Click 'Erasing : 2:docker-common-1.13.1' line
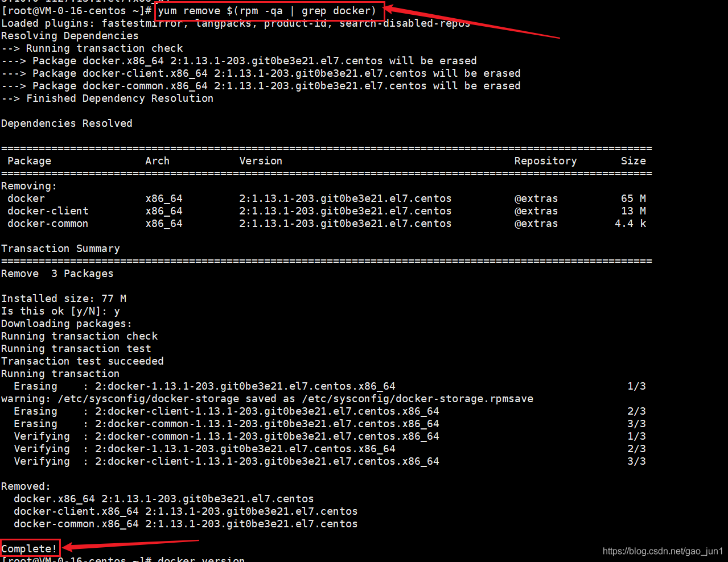Viewport: 728px width, 562px height. click(330, 424)
